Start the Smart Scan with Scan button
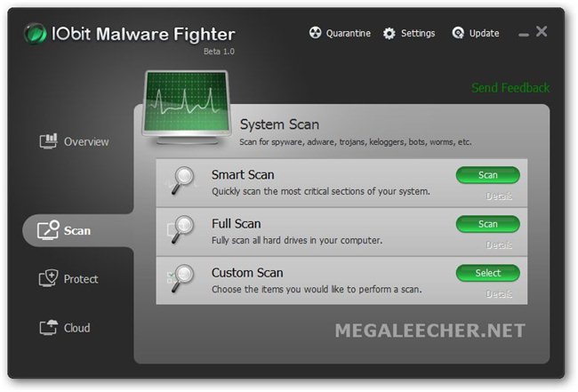Screen dimensions: 578x392 487,175
